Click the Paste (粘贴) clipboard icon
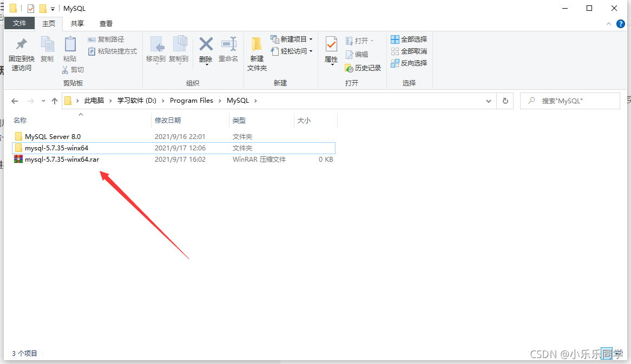This screenshot has width=631, height=364. click(x=70, y=44)
